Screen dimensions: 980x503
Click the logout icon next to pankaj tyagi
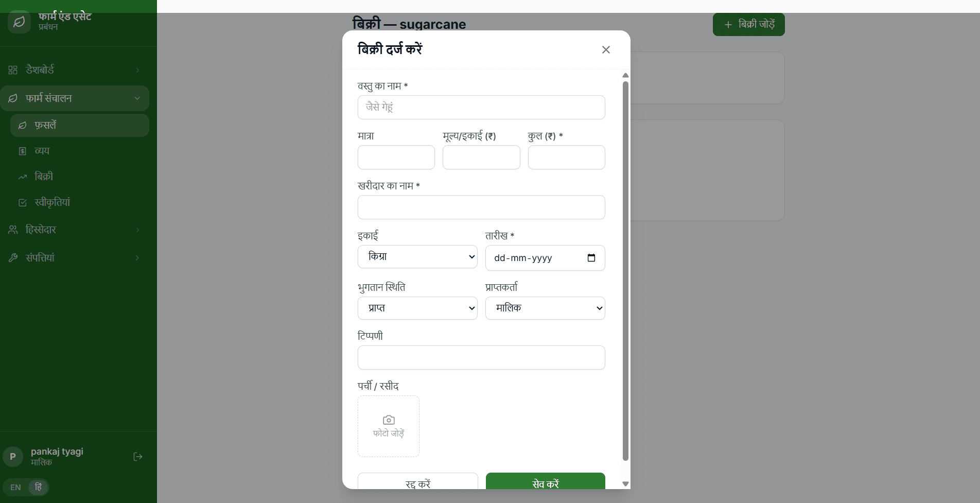tap(138, 457)
